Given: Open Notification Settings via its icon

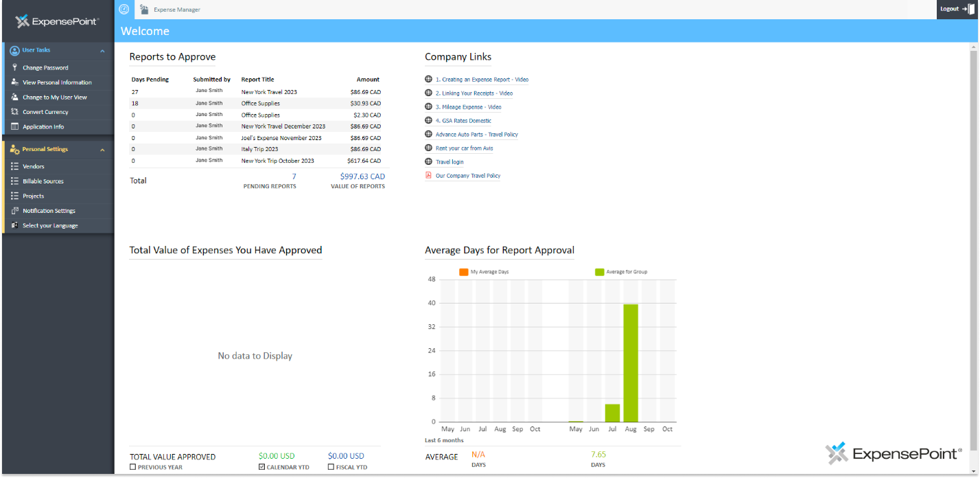Looking at the screenshot, I should coord(15,210).
